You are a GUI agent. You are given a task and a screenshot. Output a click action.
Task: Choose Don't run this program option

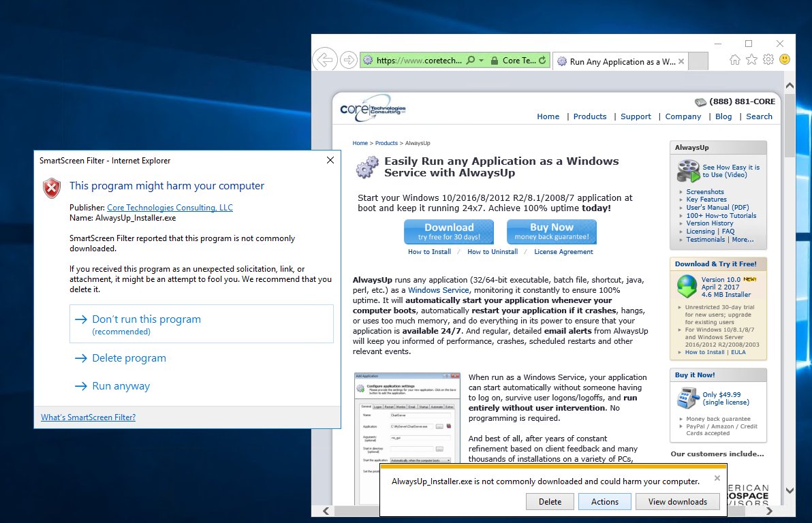point(202,323)
